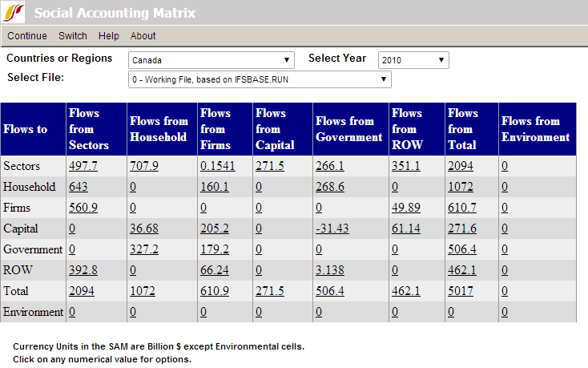The width and height of the screenshot is (588, 368).
Task: Select the 560.9 Firms row value
Action: [83, 208]
